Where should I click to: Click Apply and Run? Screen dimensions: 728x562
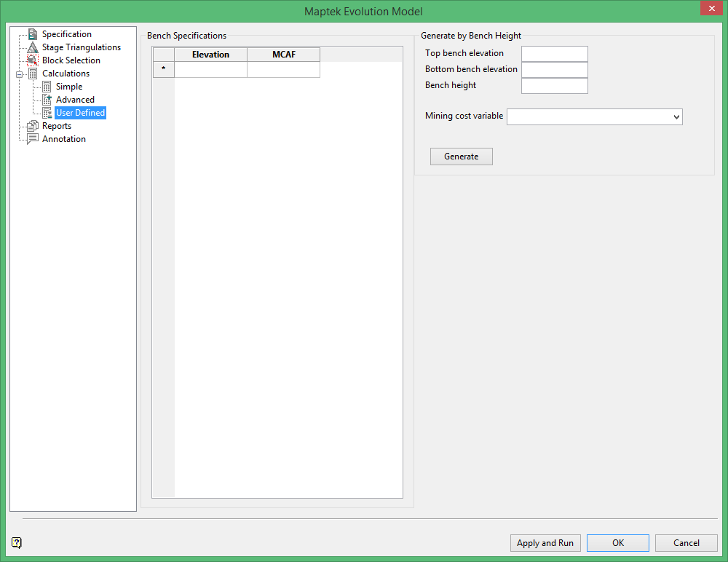tap(545, 543)
